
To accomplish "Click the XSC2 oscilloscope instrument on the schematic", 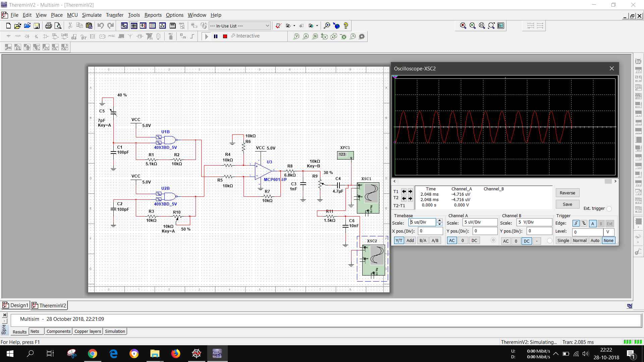I will [373, 260].
